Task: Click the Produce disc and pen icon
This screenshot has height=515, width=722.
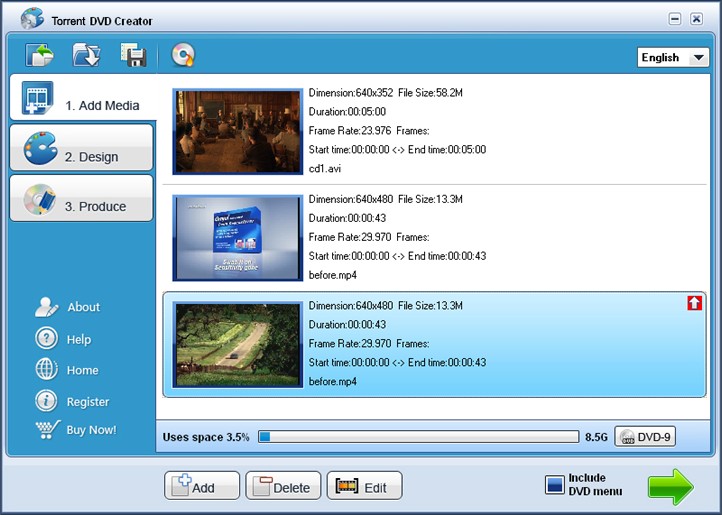Action: (40, 199)
